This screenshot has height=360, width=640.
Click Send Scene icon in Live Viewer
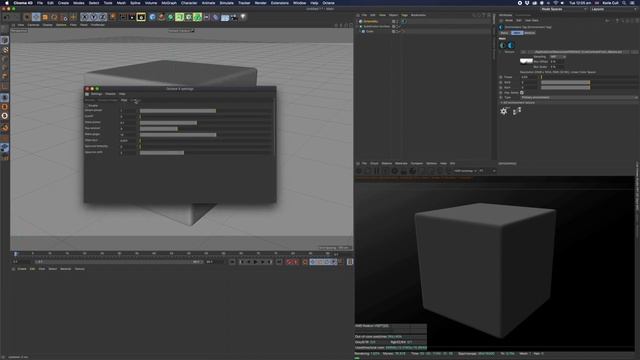coord(359,171)
